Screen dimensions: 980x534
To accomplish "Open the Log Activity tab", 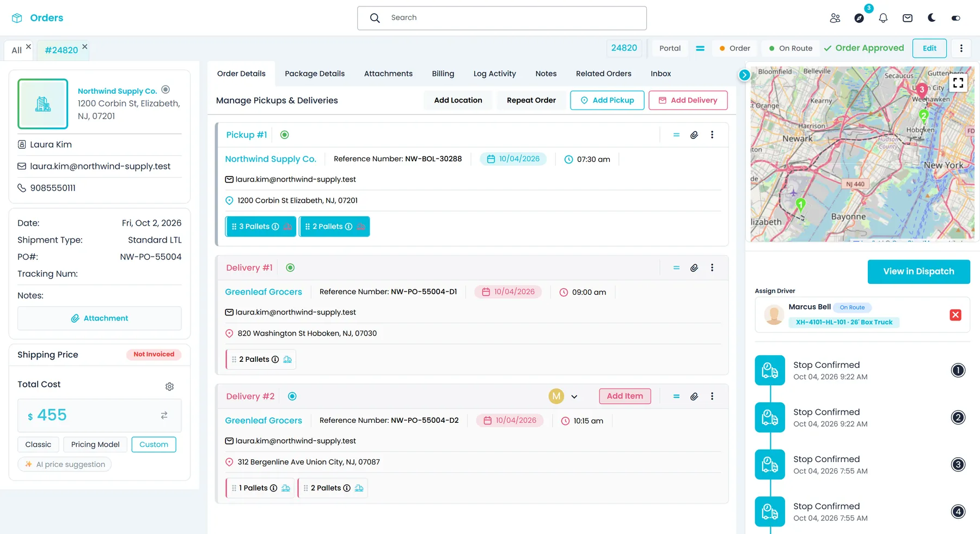I will [495, 74].
